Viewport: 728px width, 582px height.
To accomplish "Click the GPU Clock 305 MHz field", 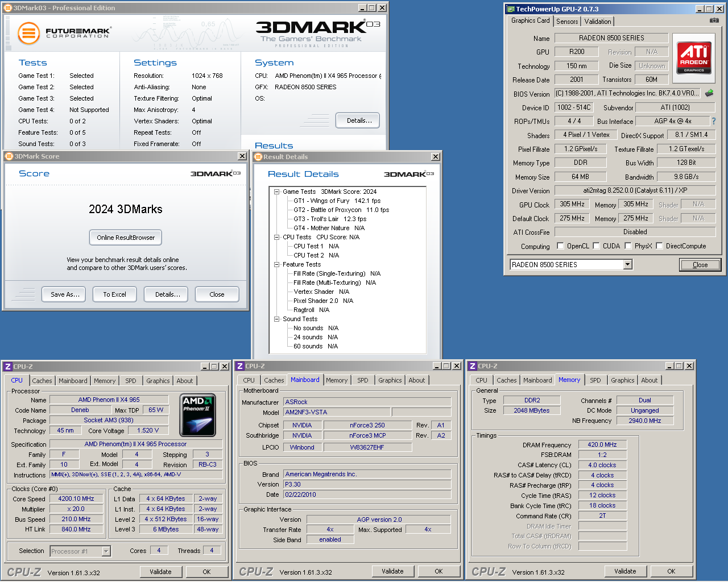I will coord(572,204).
